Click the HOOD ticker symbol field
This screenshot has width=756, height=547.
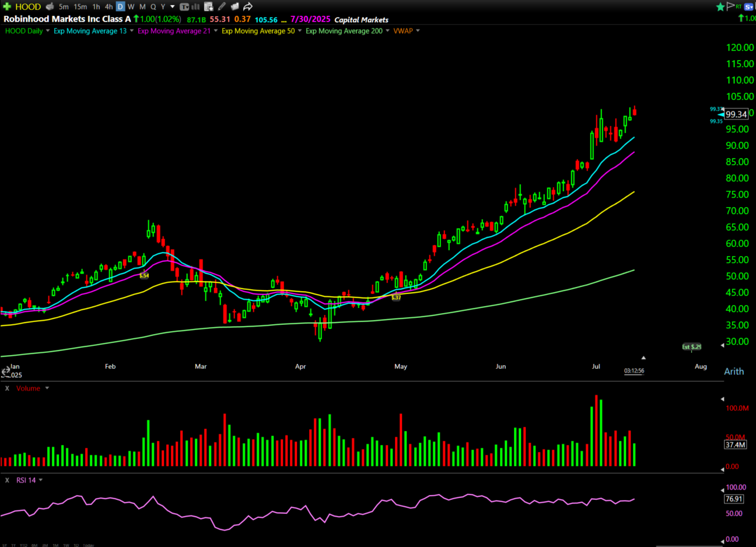(28, 6)
